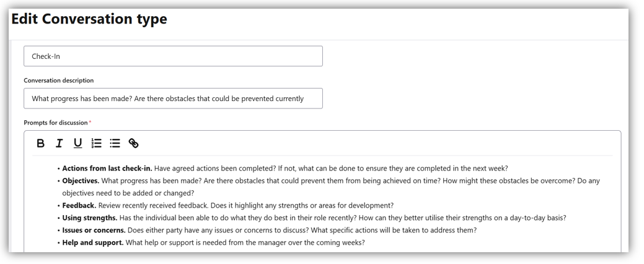Viewport: 644px width, 264px height.
Task: Insert a hyperlink using link icon
Action: click(x=133, y=143)
